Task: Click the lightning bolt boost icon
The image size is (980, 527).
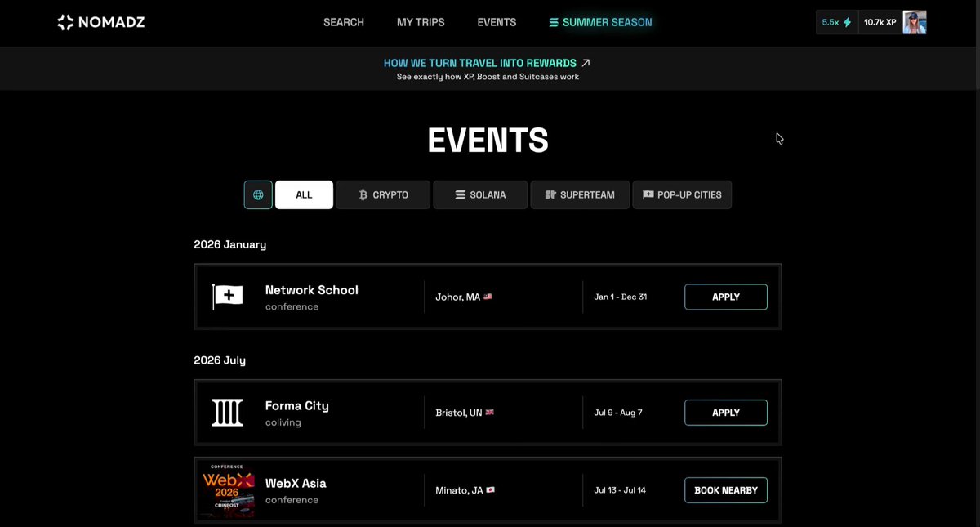Action: pos(847,22)
